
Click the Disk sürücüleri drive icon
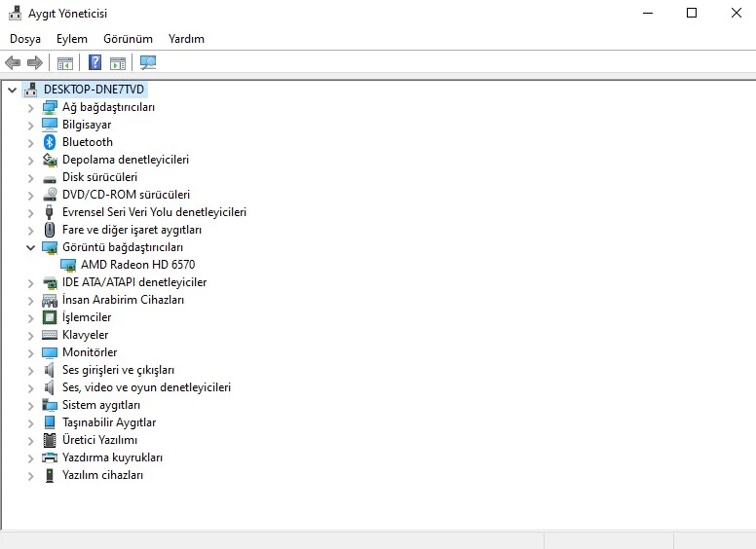[49, 179]
